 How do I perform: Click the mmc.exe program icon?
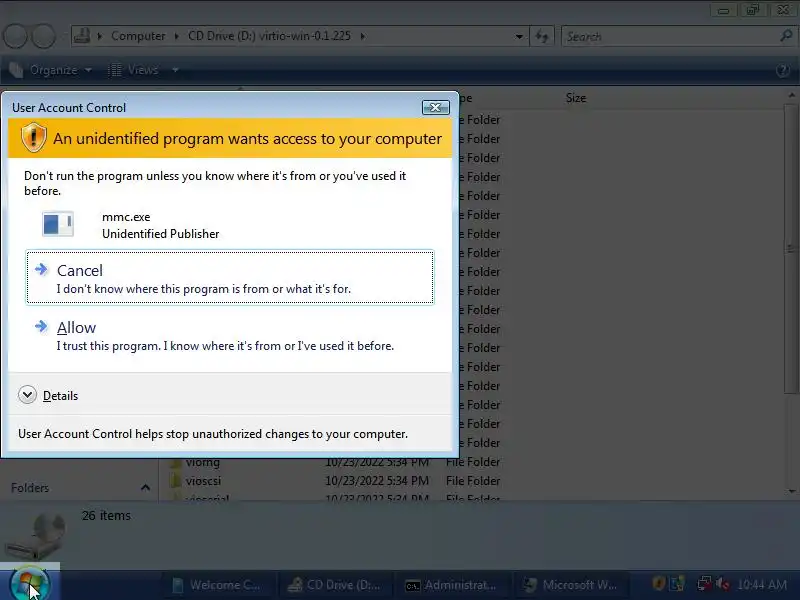[58, 224]
